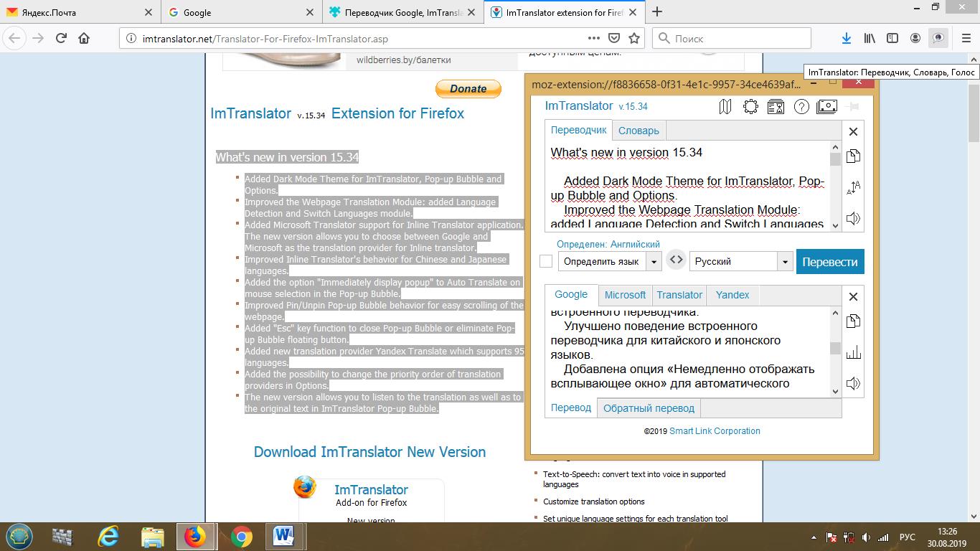Reload the current page
The width and height of the screenshot is (980, 551).
pyautogui.click(x=61, y=38)
